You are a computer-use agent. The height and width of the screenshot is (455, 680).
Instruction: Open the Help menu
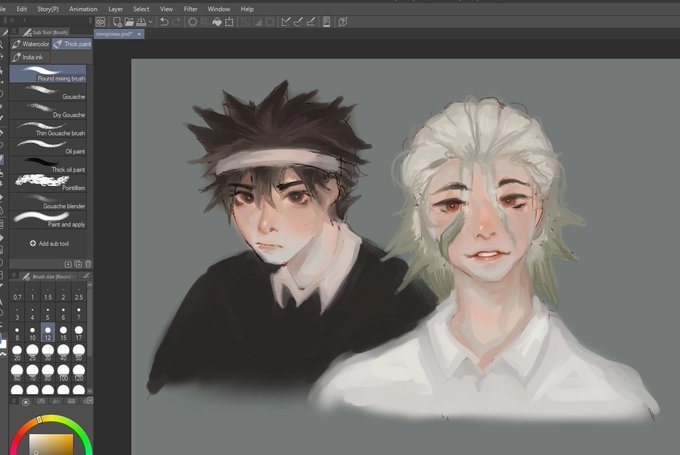247,9
